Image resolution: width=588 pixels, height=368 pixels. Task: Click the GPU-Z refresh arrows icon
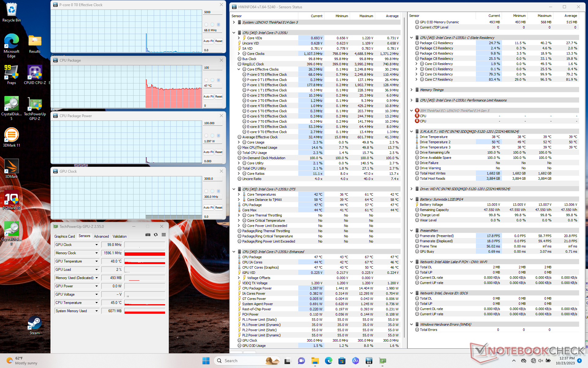(x=156, y=235)
